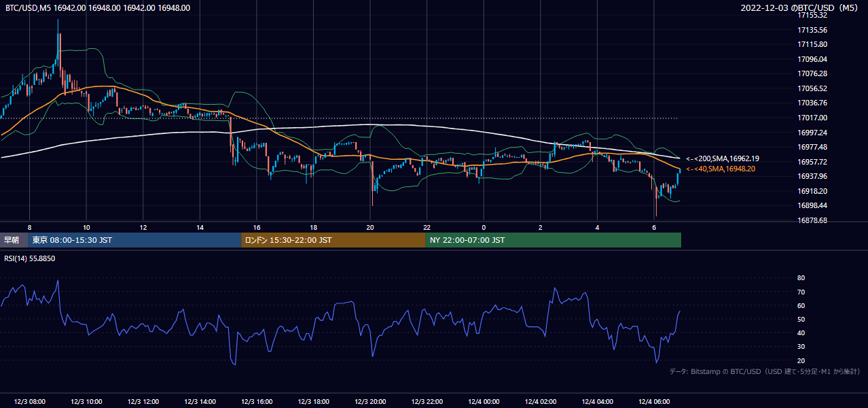868x408 pixels.
Task: Click the 12/3 16:00 date axis label
Action: click(x=257, y=401)
